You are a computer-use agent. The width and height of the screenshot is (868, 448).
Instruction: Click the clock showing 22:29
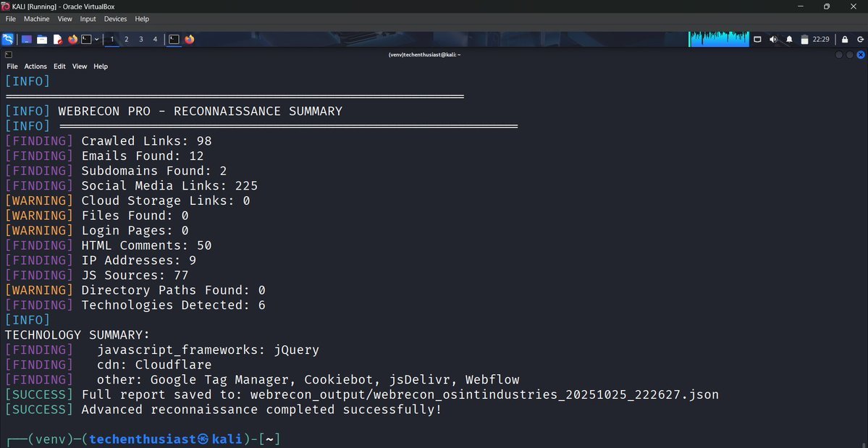pos(821,39)
